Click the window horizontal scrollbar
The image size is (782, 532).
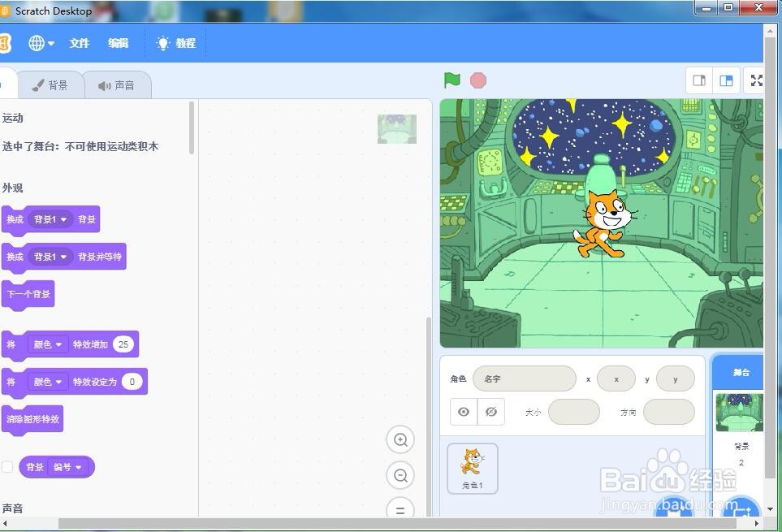[x=397, y=524]
